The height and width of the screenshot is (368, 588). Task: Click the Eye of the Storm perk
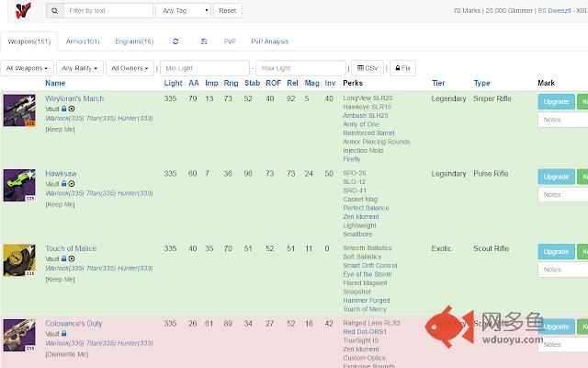367,274
